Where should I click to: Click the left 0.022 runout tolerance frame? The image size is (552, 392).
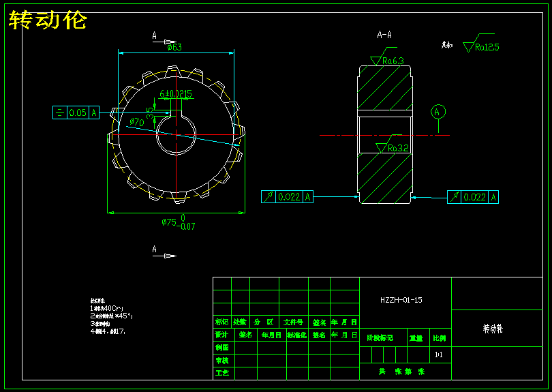(287, 196)
